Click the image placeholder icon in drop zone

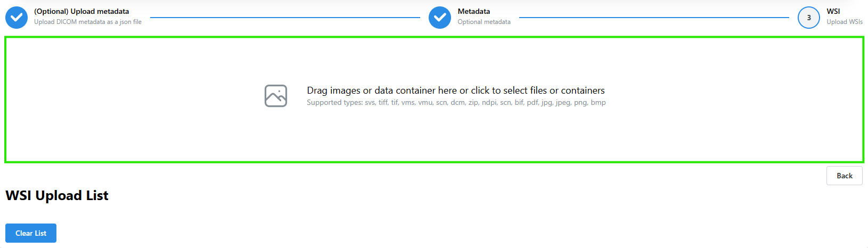coord(276,96)
